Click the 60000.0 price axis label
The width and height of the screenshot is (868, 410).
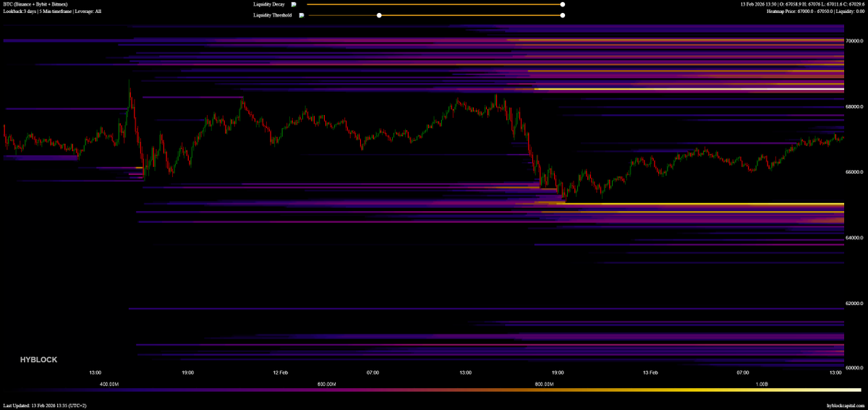[855, 368]
